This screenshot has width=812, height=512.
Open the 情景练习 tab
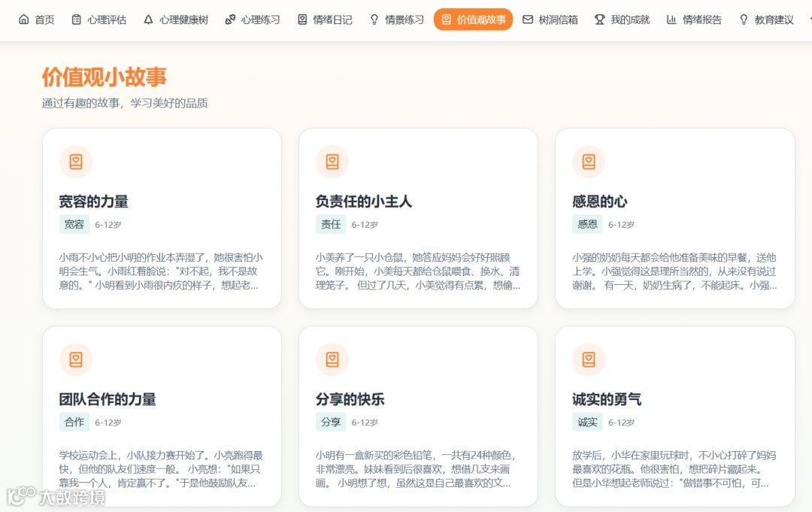pyautogui.click(x=397, y=20)
